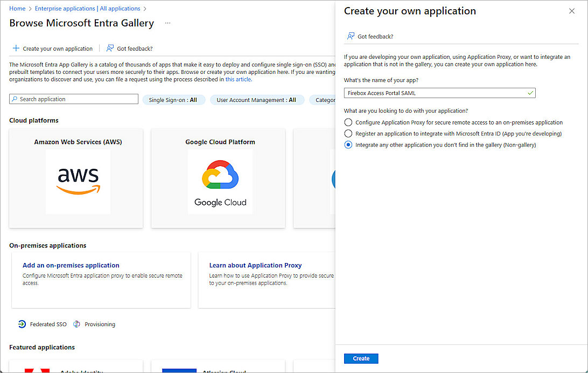Open the User Account Management filter dropdown

[257, 99]
